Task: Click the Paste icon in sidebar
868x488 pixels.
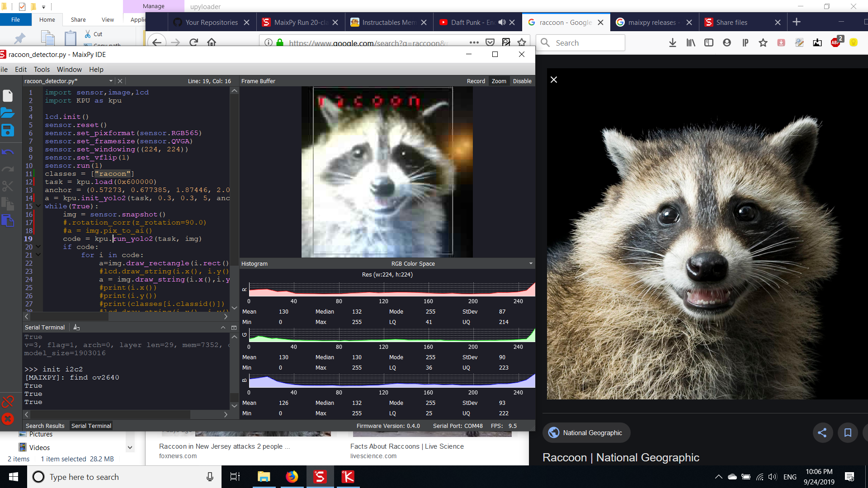Action: click(8, 221)
